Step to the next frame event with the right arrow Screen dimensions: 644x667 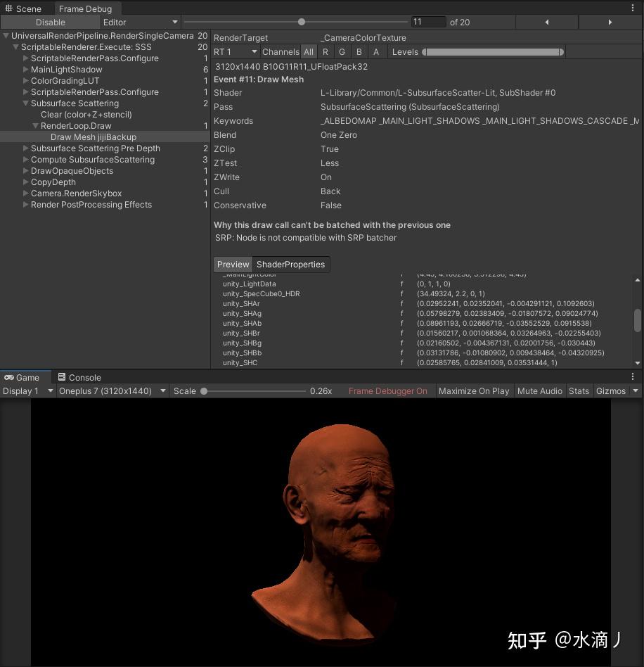[609, 22]
